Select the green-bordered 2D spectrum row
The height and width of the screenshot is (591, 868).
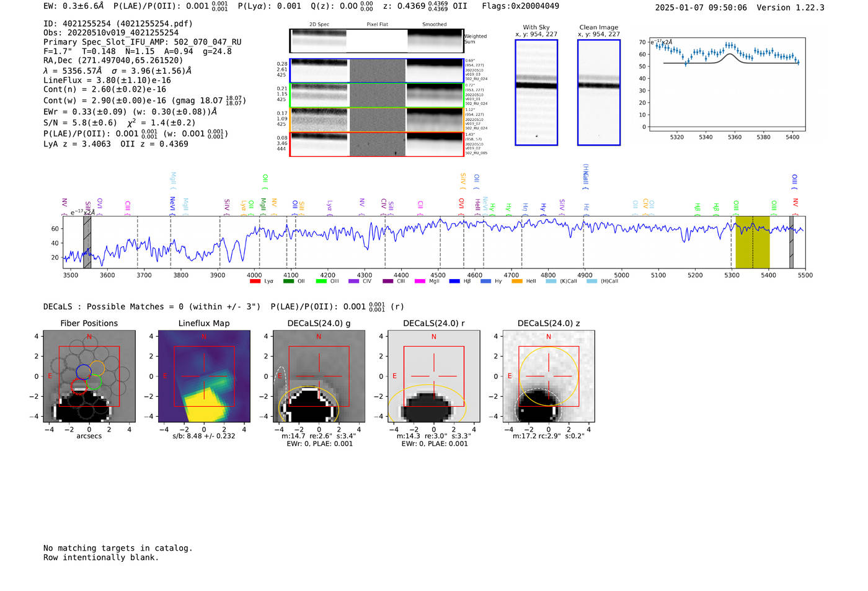pyautogui.click(x=377, y=96)
